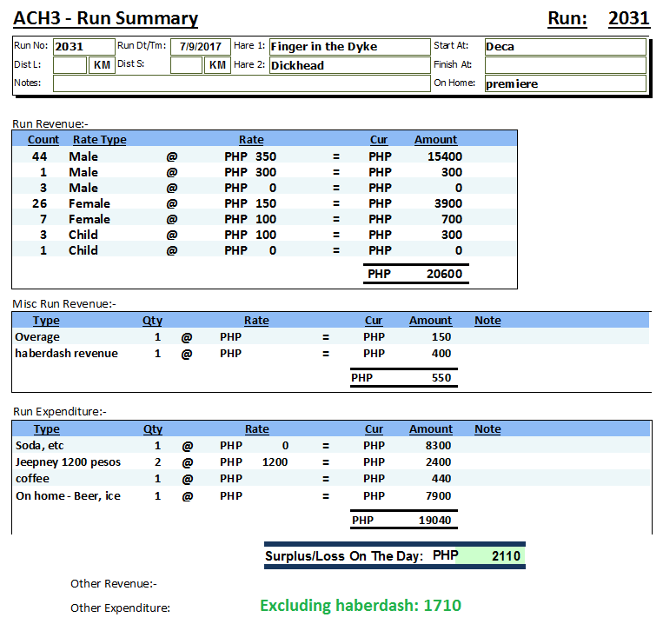
Task: Click the empty Notes field
Action: [240, 83]
